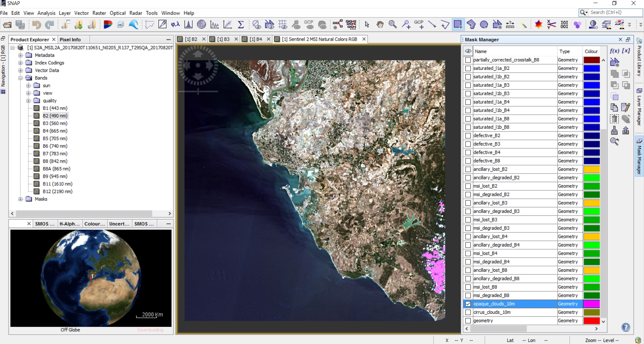Choose the Pin placing tool
This screenshot has height=344, width=644.
[x=406, y=25]
